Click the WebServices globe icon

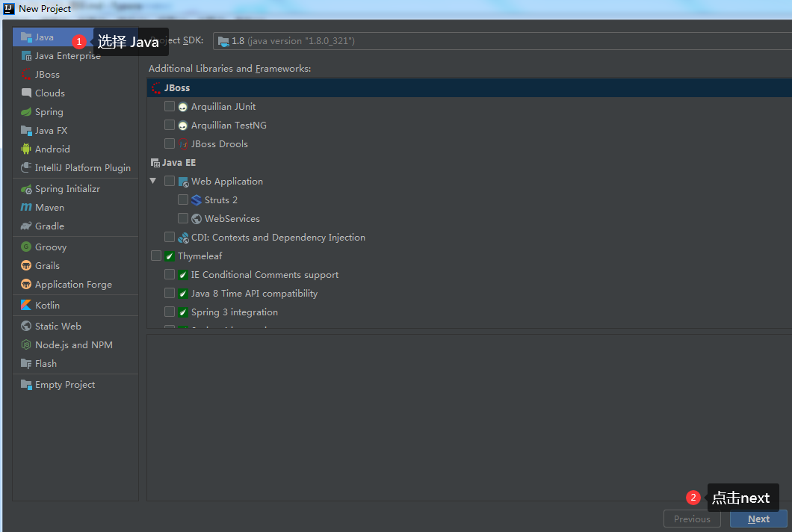point(197,219)
